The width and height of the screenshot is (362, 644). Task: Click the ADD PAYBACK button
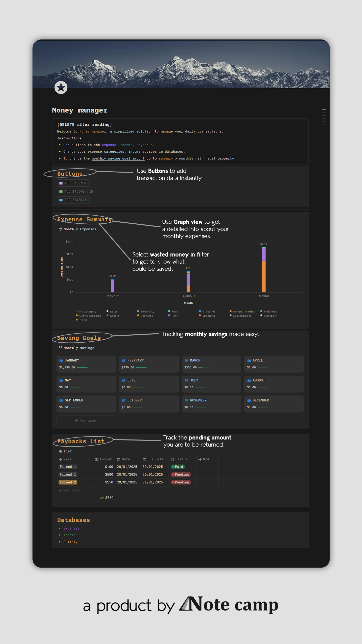pyautogui.click(x=73, y=200)
